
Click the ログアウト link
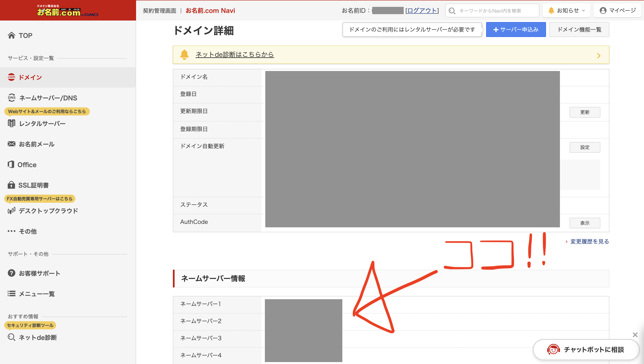(422, 10)
